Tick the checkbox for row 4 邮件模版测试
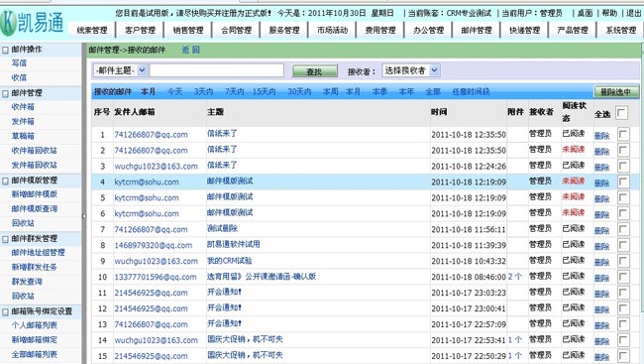 (623, 182)
